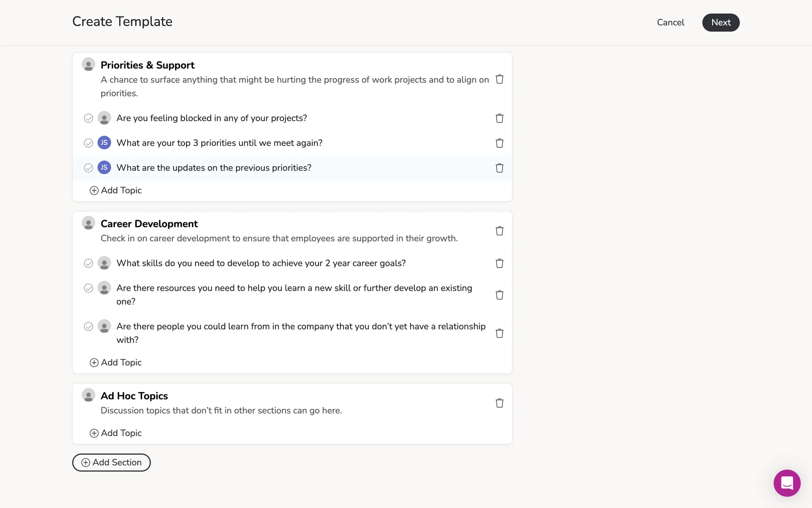Add Topic under Ad Hoc Topics

tap(116, 433)
